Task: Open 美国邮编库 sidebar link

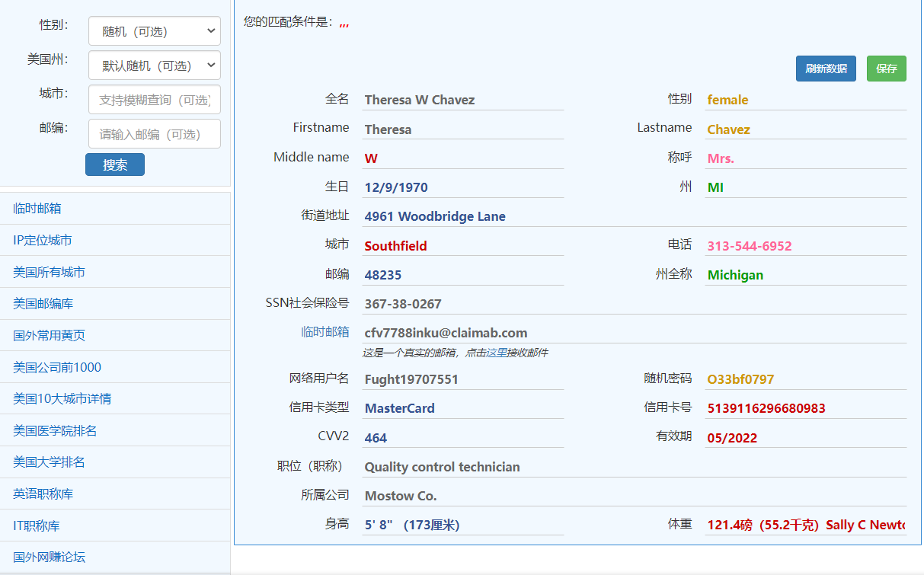Action: [x=43, y=304]
